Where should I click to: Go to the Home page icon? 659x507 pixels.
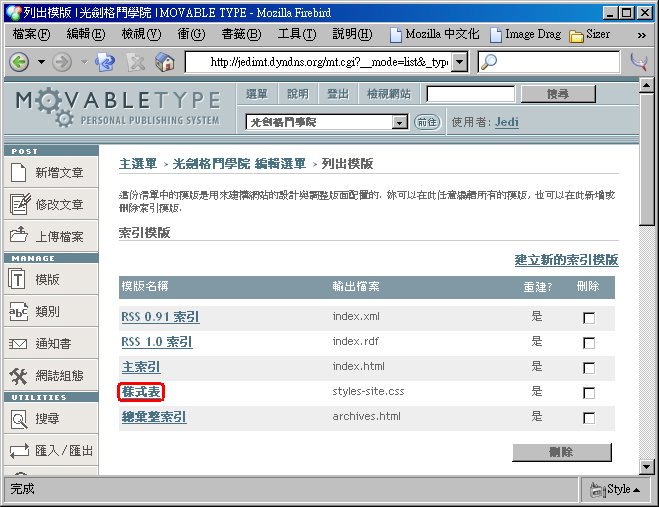click(165, 62)
